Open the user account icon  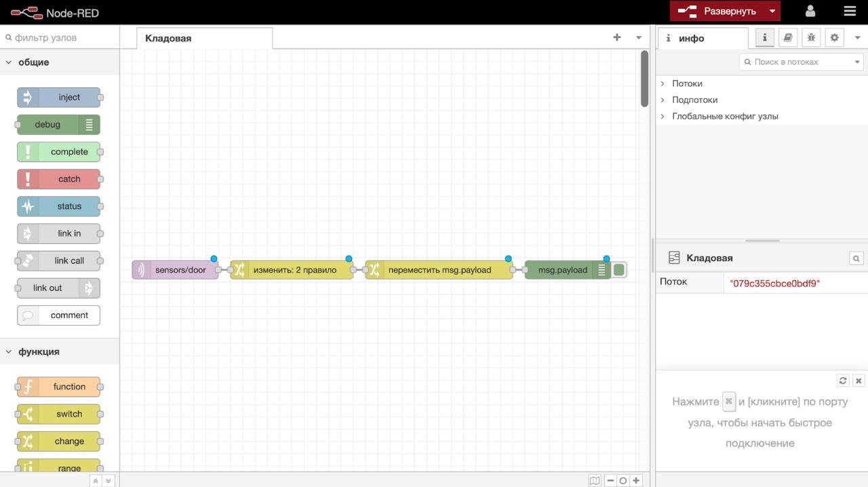810,12
